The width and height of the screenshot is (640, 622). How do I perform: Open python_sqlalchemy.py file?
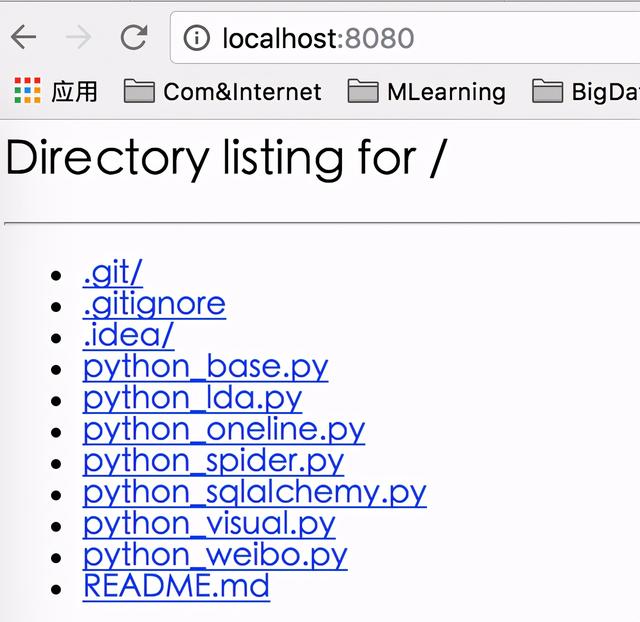point(254,492)
